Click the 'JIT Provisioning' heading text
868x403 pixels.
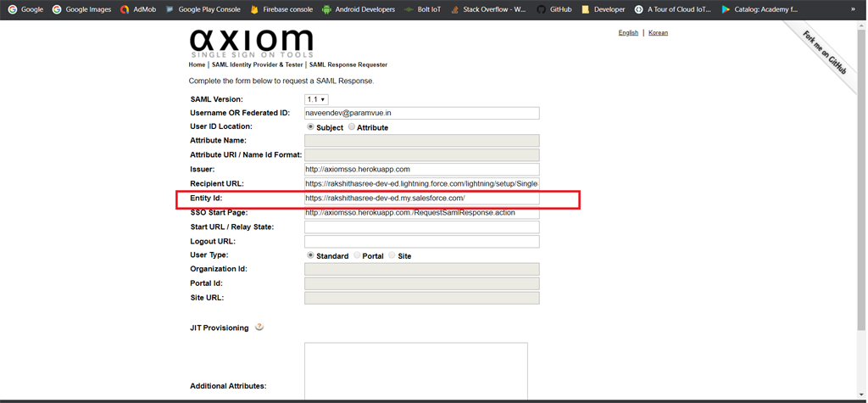[x=220, y=327]
